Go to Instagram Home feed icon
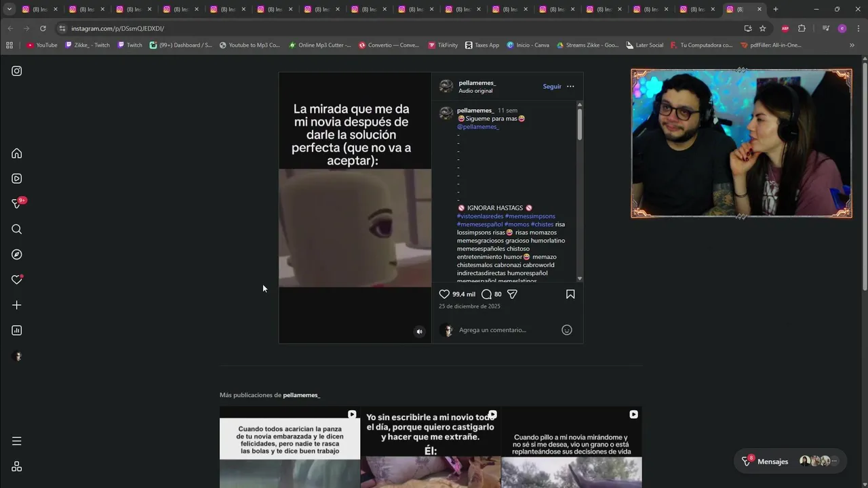 (17, 153)
